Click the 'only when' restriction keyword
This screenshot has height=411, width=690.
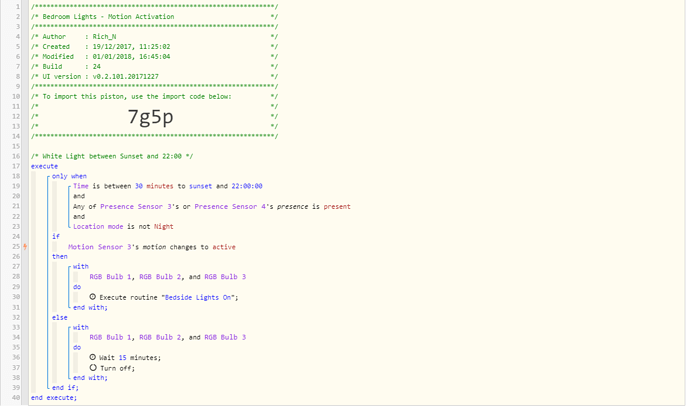click(69, 176)
